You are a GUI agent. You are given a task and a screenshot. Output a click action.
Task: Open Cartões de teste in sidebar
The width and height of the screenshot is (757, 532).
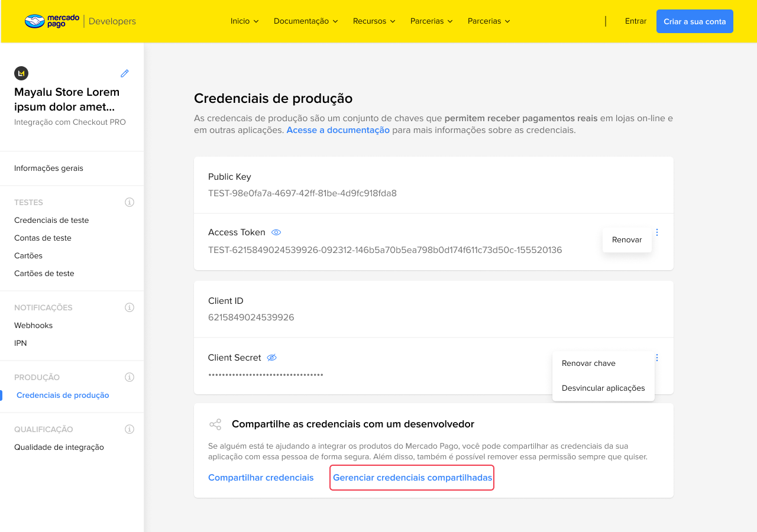[44, 274]
